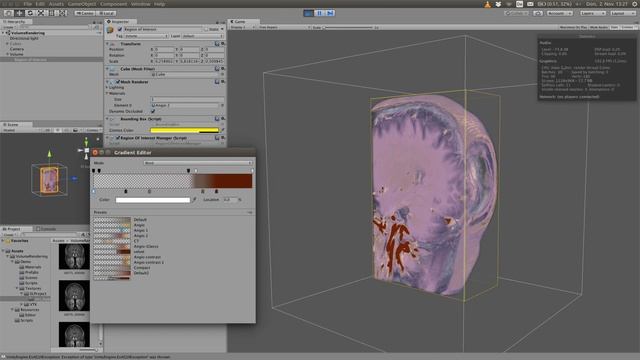640x360 pixels.
Task: Open the Edit menu
Action: point(40,4)
